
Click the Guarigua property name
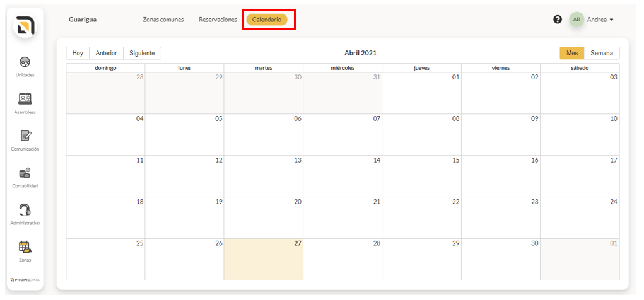click(83, 20)
